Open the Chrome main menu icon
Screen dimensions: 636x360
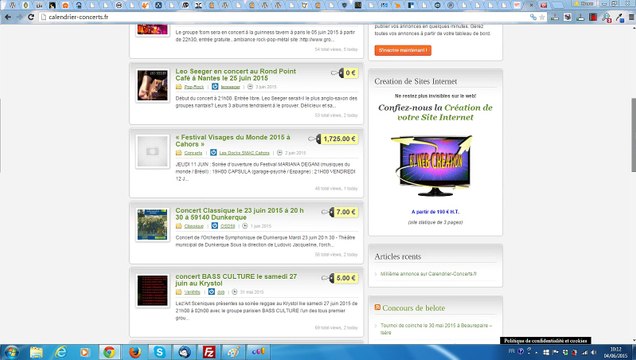point(632,17)
